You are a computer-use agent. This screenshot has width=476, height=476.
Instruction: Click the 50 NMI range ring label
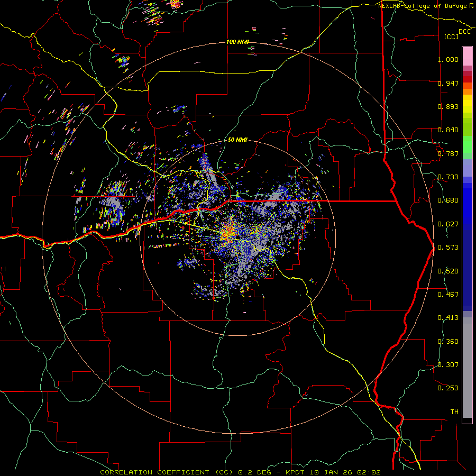coord(237,140)
